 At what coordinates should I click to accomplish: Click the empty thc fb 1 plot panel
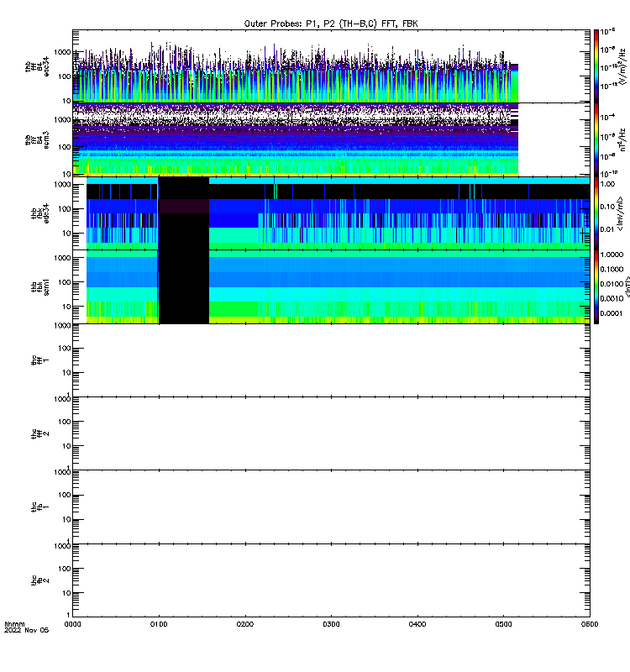[331, 507]
